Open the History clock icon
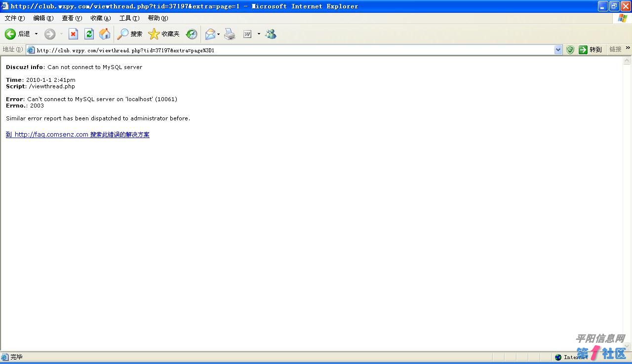This screenshot has height=364, width=632. click(x=192, y=34)
